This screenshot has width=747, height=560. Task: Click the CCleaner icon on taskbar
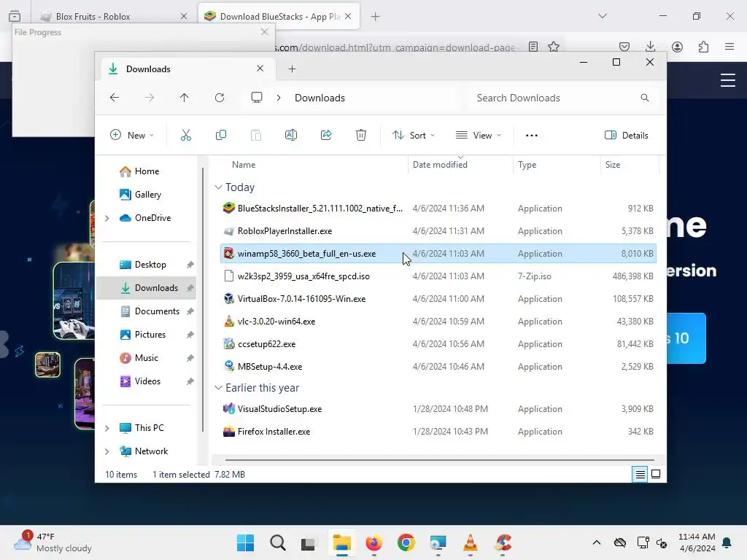(x=503, y=542)
